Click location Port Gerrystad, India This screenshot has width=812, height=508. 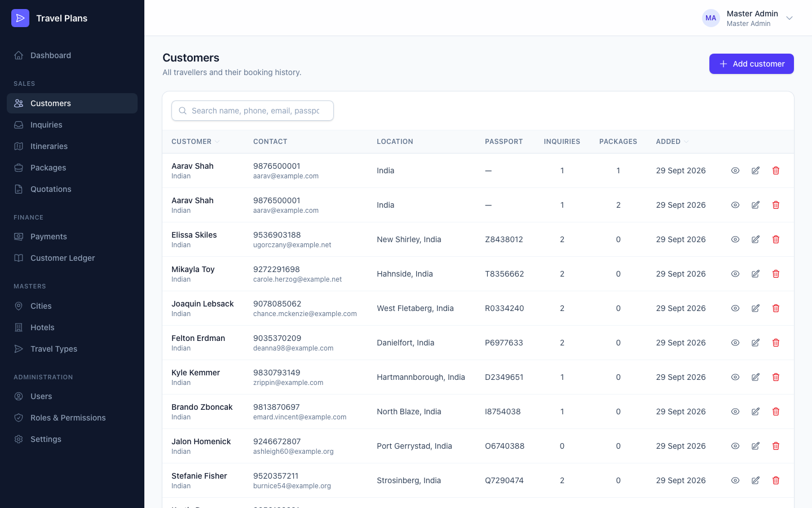tap(414, 446)
